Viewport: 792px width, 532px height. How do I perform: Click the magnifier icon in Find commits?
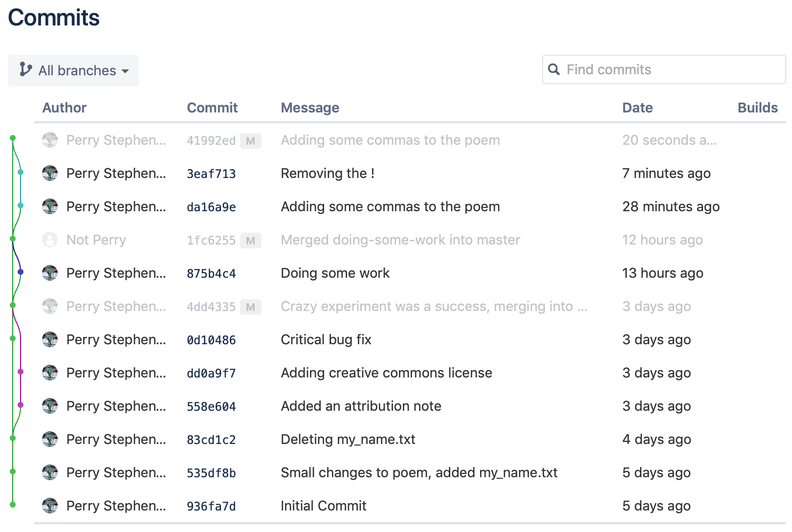(x=554, y=69)
